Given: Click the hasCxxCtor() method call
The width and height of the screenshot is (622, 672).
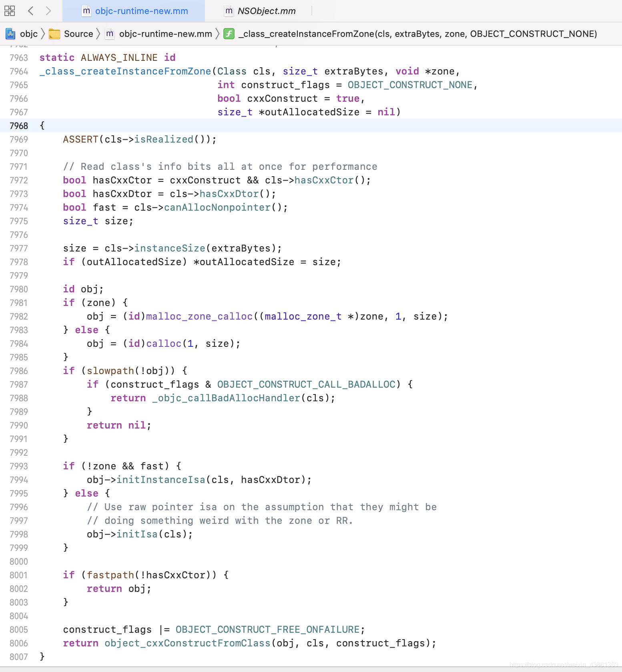Looking at the screenshot, I should pos(324,180).
